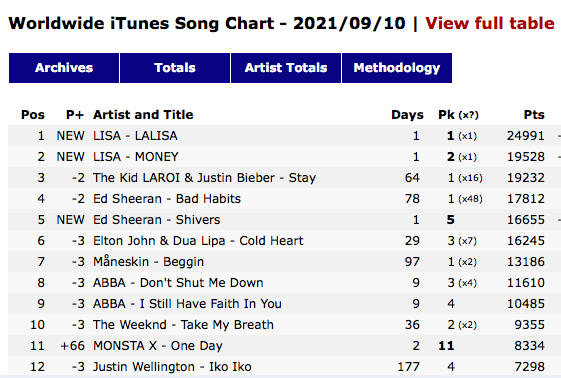
Task: Open the Totals tab
Action: coord(175,68)
